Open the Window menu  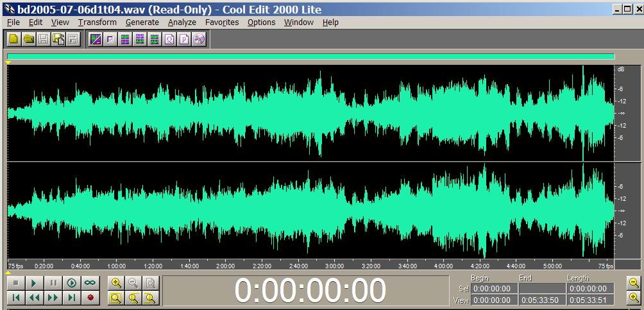click(299, 22)
